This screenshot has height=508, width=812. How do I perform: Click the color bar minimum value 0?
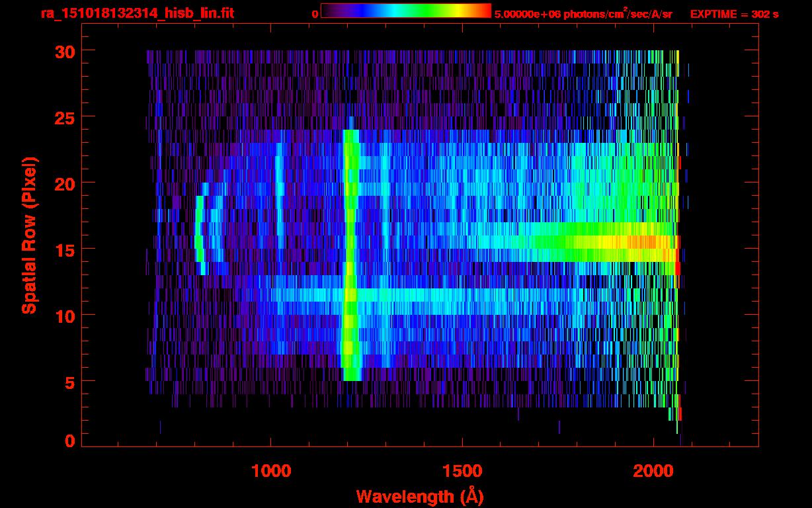tap(315, 14)
